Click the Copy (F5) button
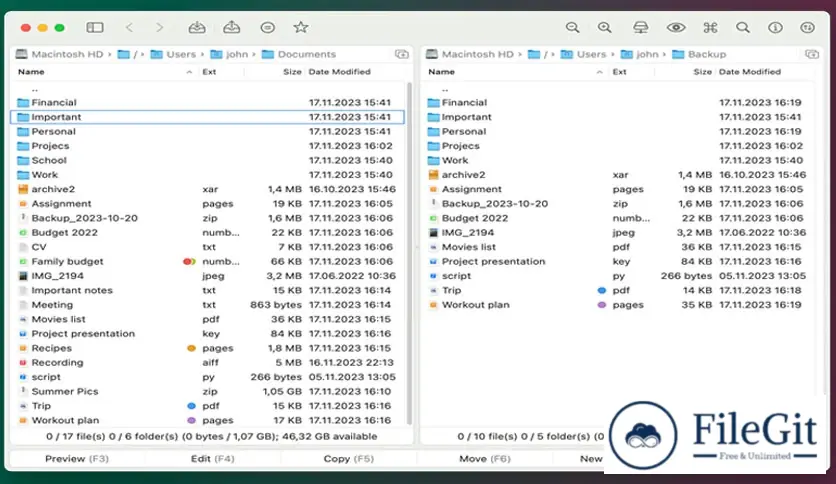The image size is (836, 484). click(x=349, y=458)
